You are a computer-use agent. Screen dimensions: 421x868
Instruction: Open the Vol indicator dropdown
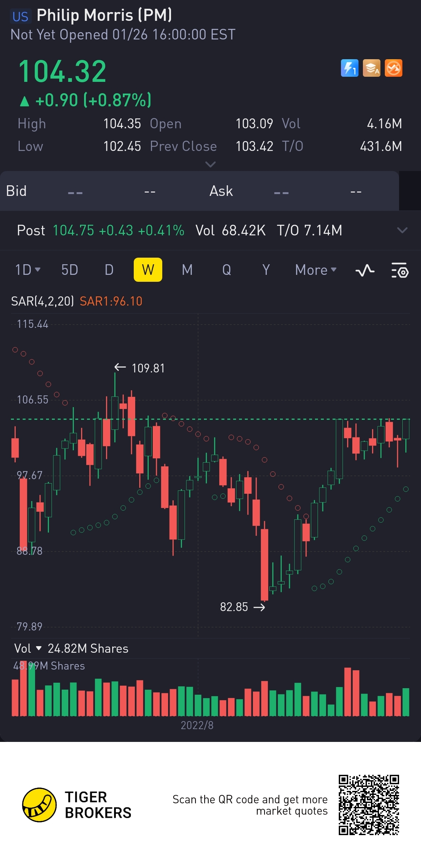[x=28, y=648]
